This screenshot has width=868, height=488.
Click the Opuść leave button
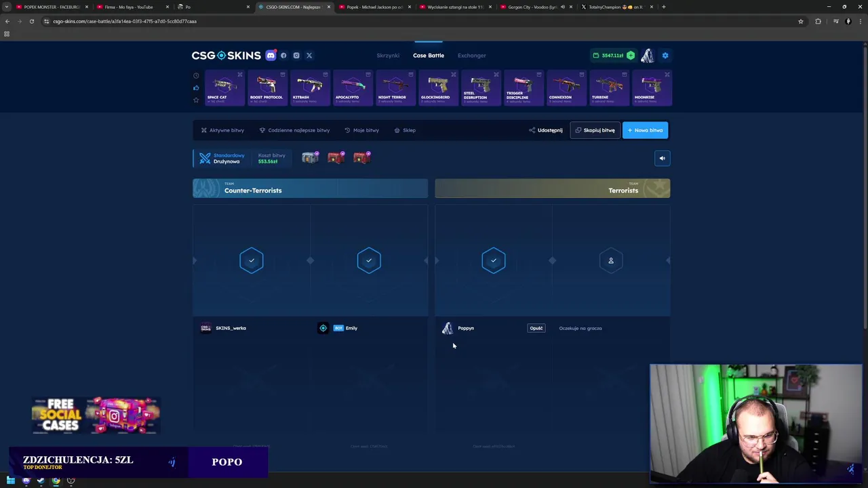(x=536, y=328)
